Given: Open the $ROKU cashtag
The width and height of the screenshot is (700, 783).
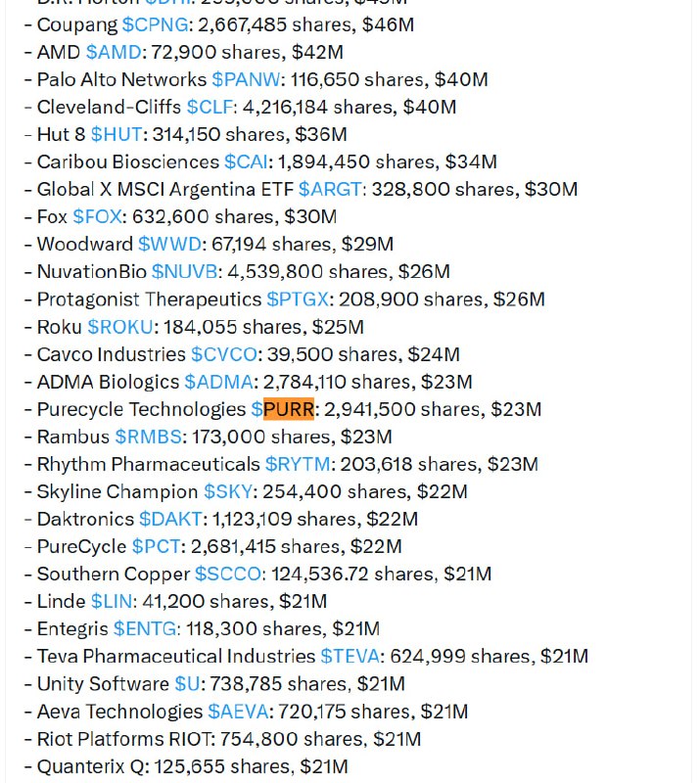Looking at the screenshot, I should [x=120, y=328].
